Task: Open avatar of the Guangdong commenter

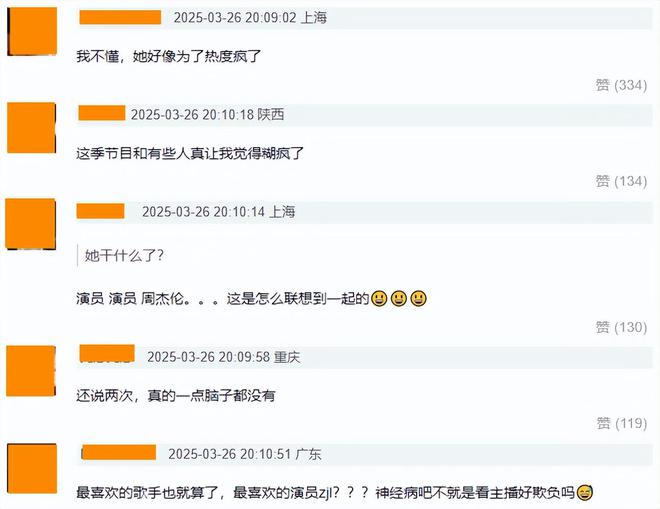Action: (32, 468)
